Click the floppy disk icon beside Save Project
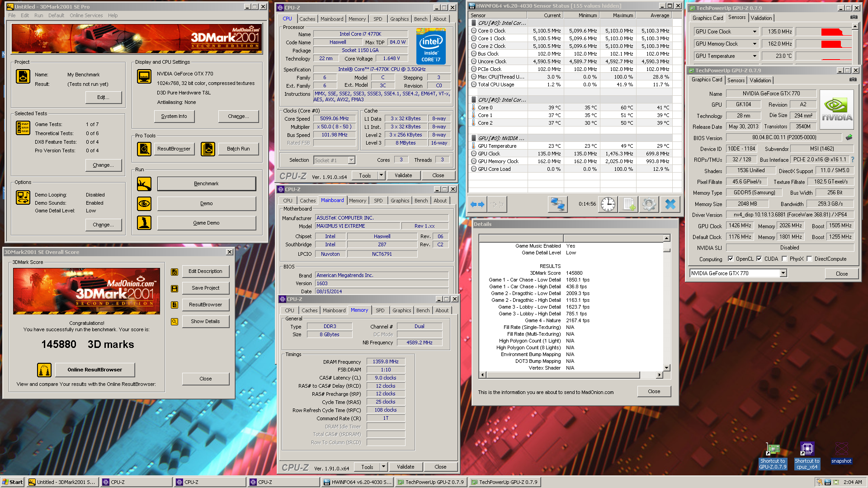Image resolution: width=868 pixels, height=488 pixels. point(174,288)
